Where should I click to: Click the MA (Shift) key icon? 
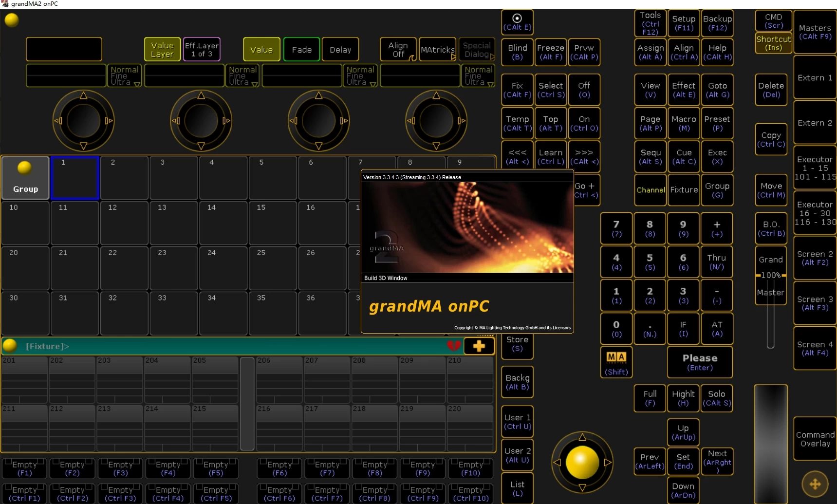616,362
